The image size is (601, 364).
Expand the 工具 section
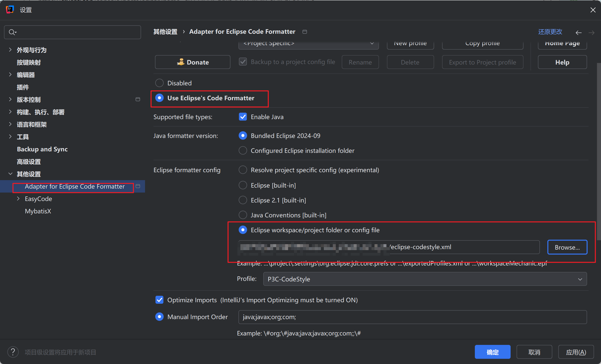[x=10, y=137]
